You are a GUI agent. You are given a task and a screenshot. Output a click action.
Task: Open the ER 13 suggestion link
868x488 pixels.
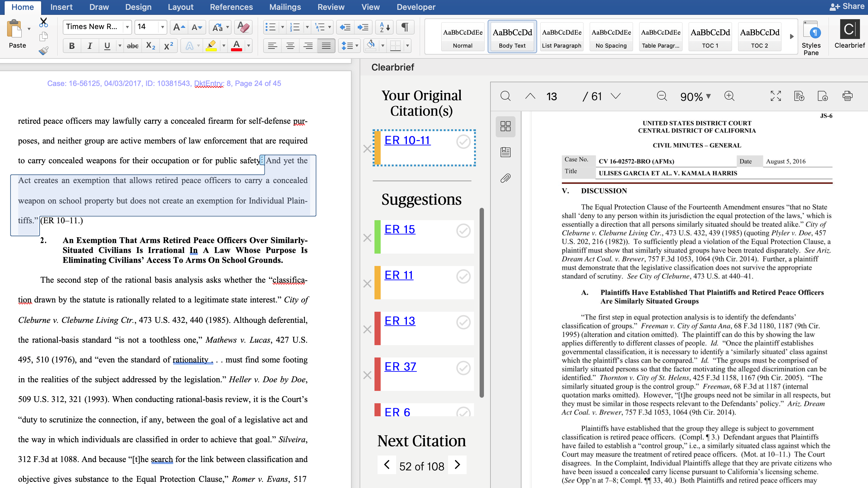tap(400, 320)
